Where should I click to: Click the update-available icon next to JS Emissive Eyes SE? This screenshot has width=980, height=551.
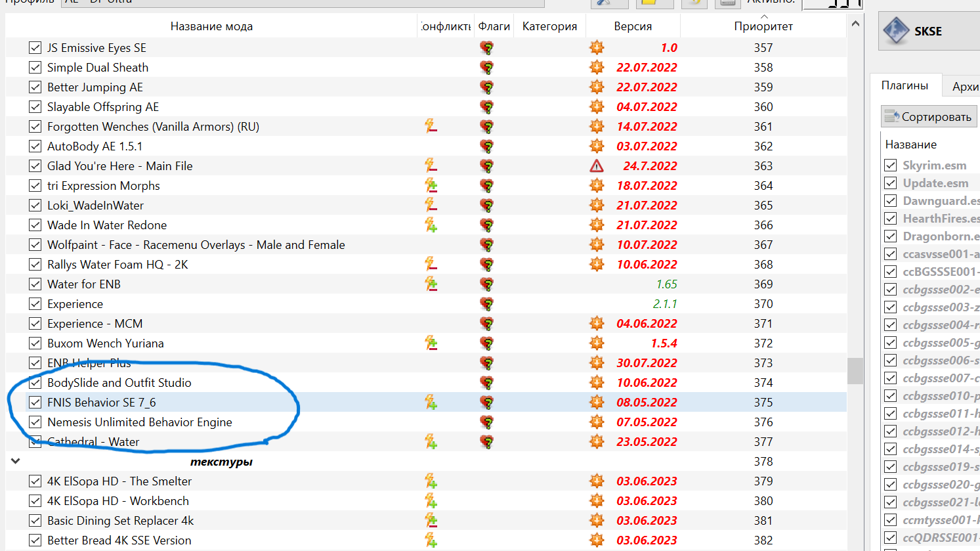(596, 47)
